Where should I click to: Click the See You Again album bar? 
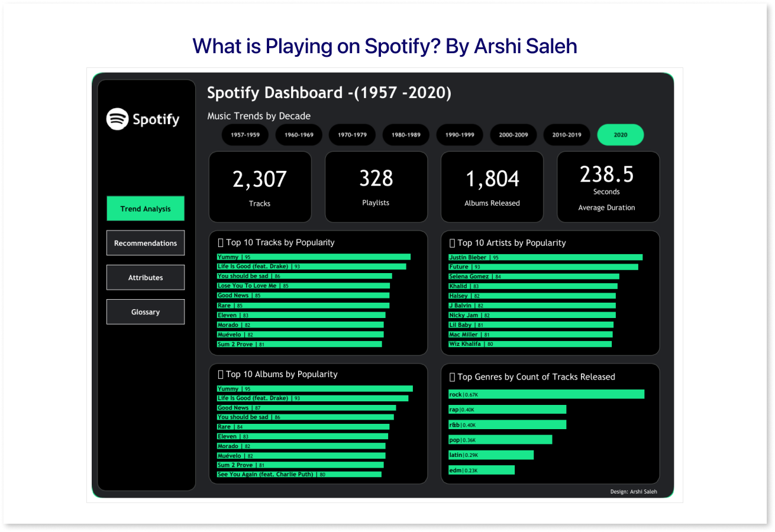point(299,475)
